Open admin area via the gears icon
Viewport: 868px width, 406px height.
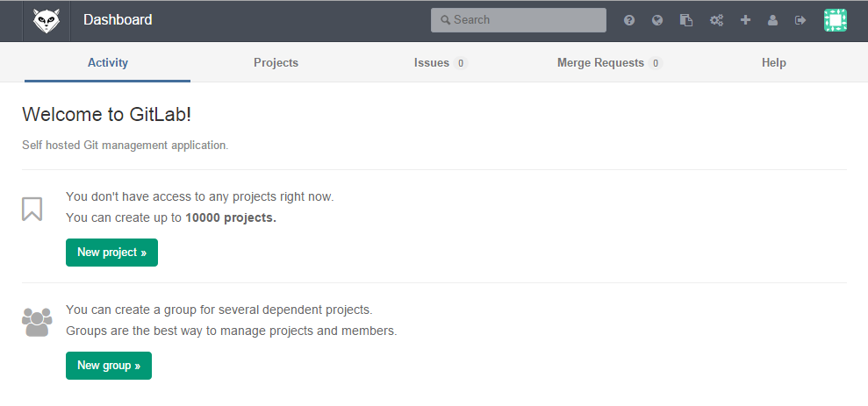(x=716, y=20)
